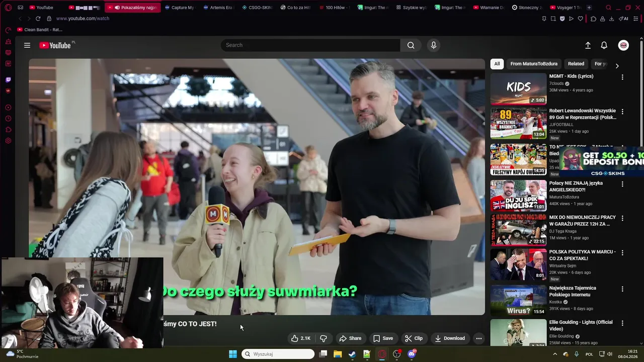
Task: Open the three-dot more actions under video
Action: click(479, 338)
